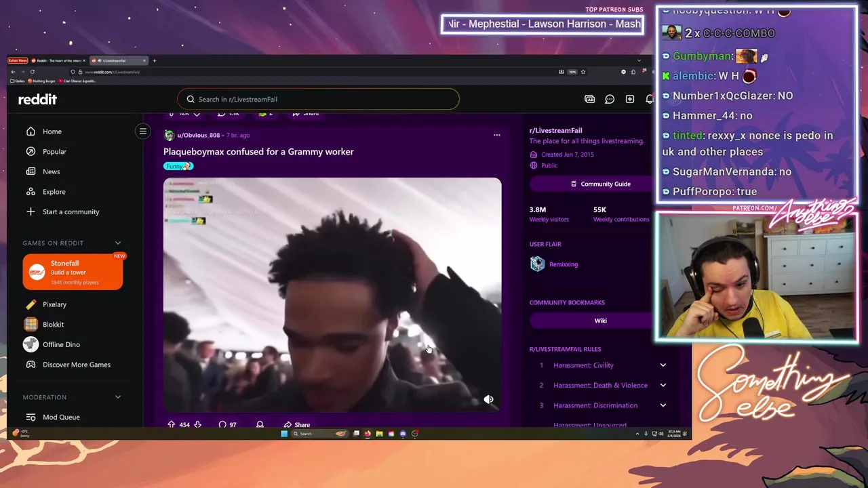Open the community Wiki bookmark

[x=600, y=321]
